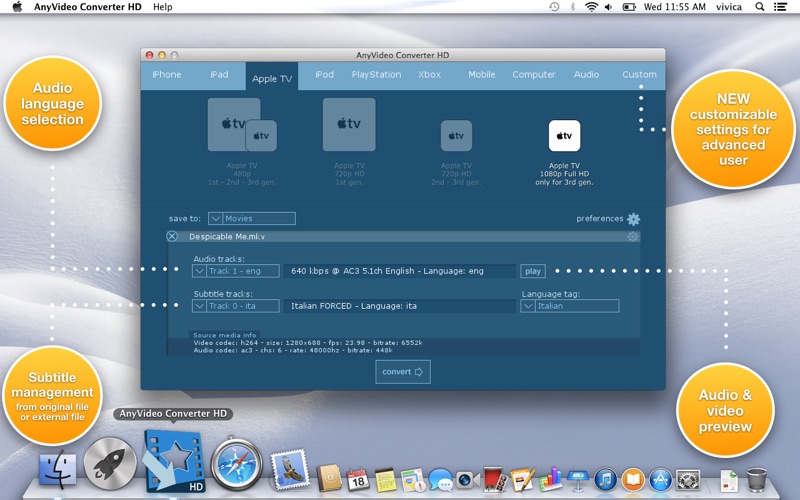Click the volume speaker icon in menu bar
This screenshot has width=800, height=500.
click(608, 7)
